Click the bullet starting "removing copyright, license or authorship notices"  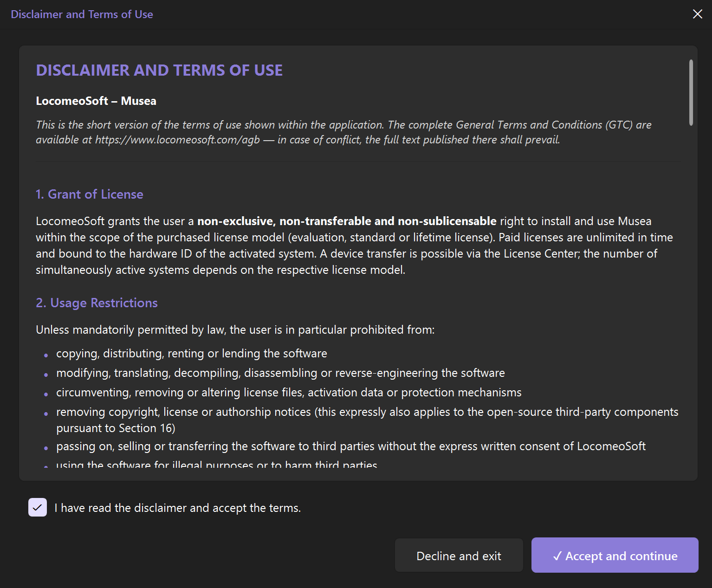coord(367,420)
